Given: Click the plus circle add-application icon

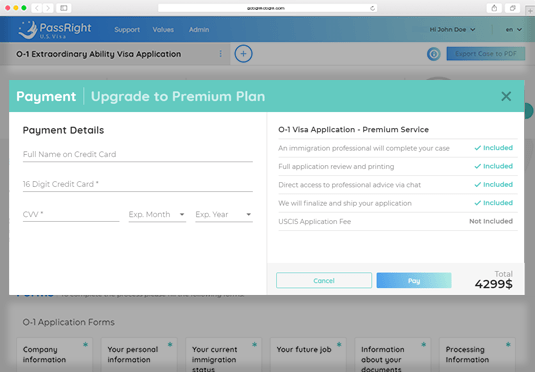Looking at the screenshot, I should click(x=243, y=54).
